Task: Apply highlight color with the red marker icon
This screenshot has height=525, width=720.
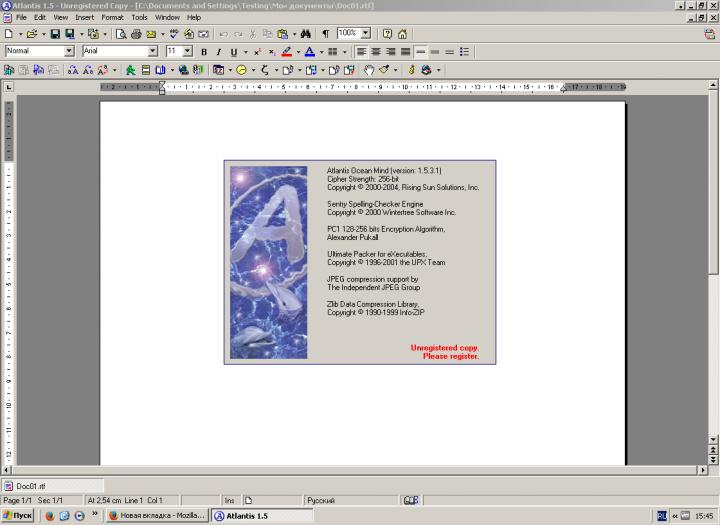Action: tap(287, 52)
